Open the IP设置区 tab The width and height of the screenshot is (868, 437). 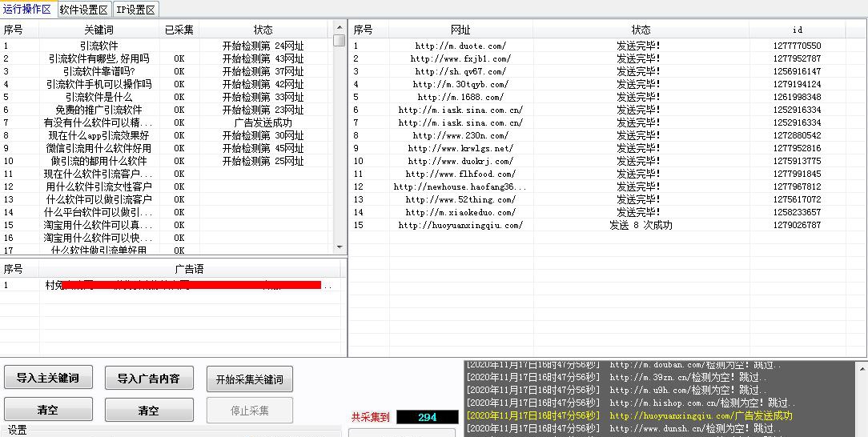coord(136,10)
